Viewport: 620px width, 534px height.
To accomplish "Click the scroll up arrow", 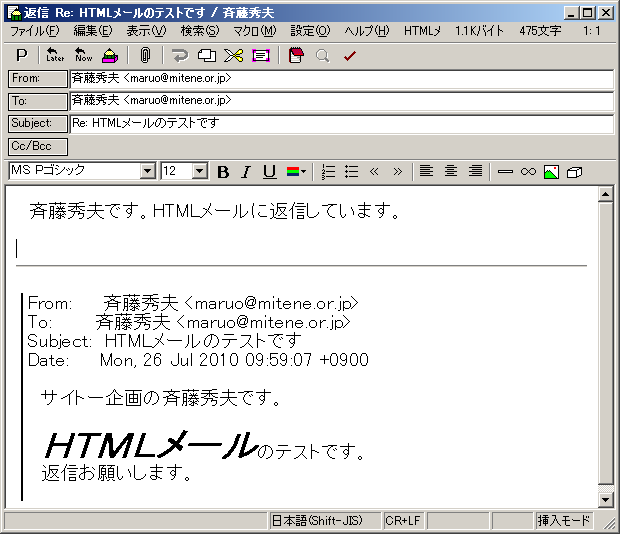I will point(605,194).
